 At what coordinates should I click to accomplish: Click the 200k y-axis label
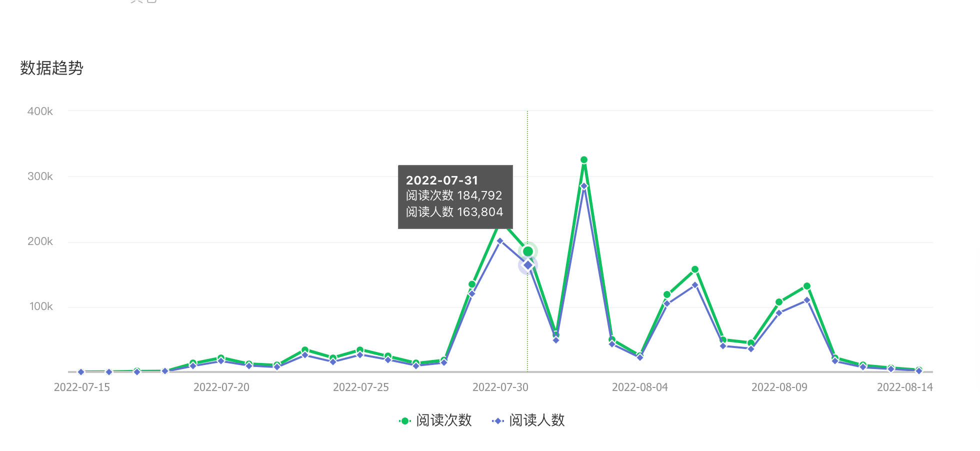[x=40, y=241]
